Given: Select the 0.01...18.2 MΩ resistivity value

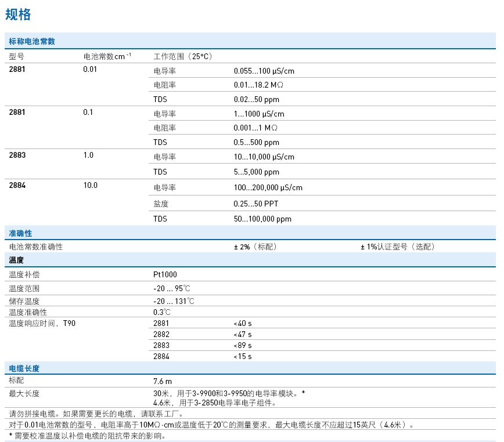Looking at the screenshot, I should pyautogui.click(x=258, y=85).
